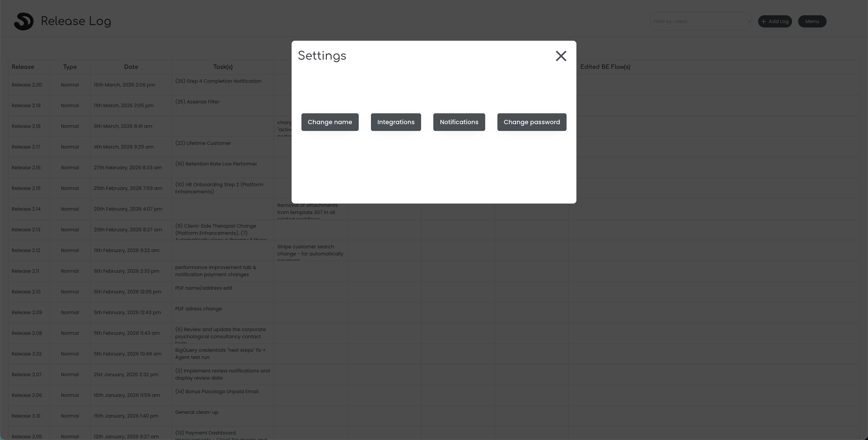The height and width of the screenshot is (440, 868).
Task: Open Change password settings
Action: pos(531,122)
